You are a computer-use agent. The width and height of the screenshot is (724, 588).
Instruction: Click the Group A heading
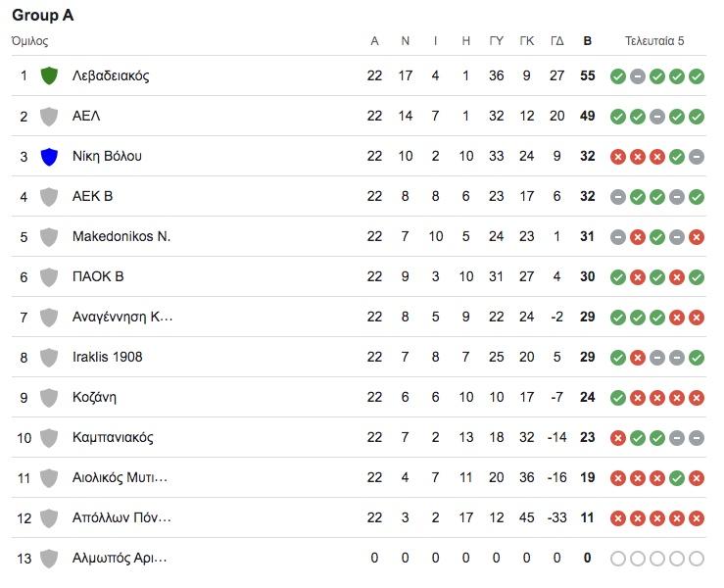click(x=42, y=15)
